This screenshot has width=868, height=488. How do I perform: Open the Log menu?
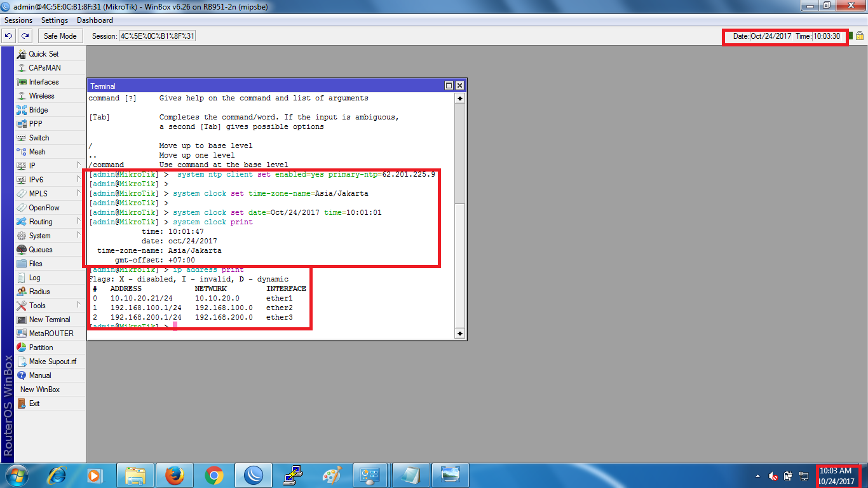coord(50,278)
